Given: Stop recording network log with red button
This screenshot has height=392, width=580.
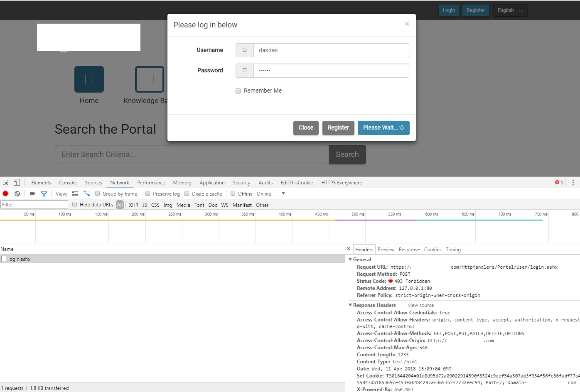Looking at the screenshot, I should coord(5,194).
